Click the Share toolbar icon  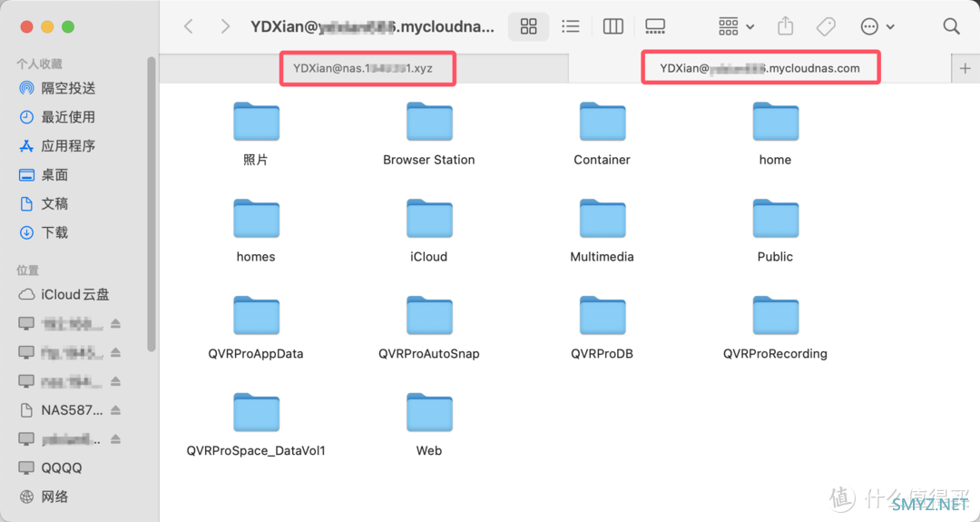tap(786, 26)
